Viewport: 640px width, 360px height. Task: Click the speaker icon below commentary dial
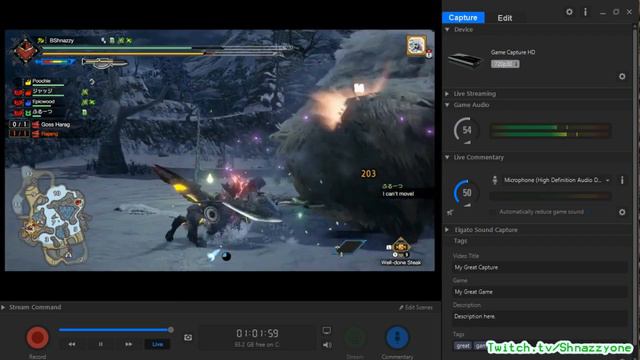450,212
